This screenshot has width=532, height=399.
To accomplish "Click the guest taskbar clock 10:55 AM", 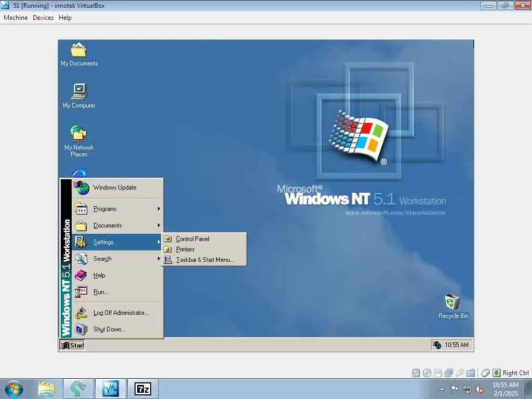I will click(456, 345).
